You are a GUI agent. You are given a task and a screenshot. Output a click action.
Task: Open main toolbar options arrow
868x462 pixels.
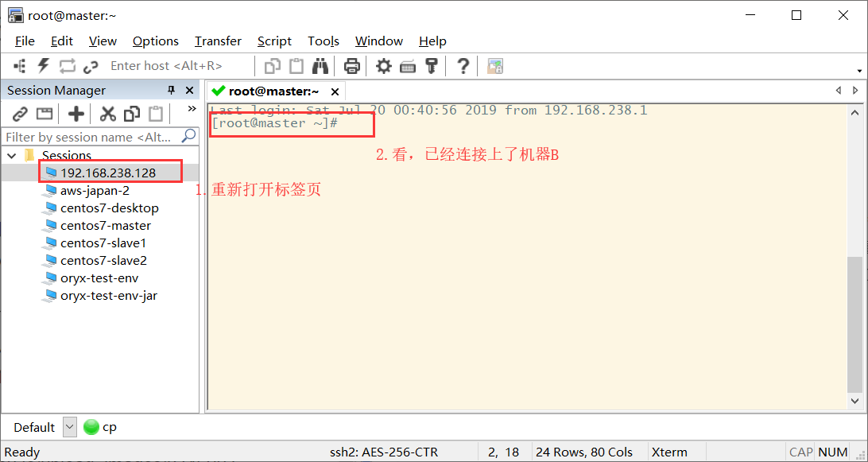860,71
